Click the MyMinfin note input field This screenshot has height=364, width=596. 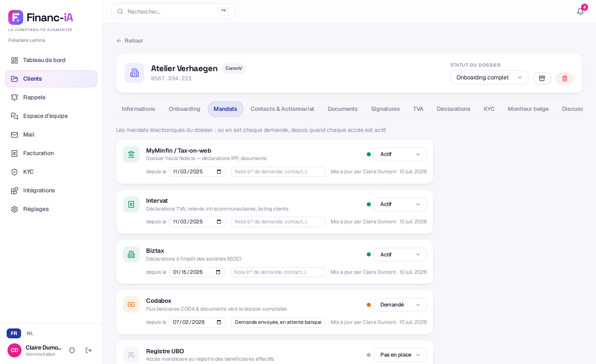[278, 172]
